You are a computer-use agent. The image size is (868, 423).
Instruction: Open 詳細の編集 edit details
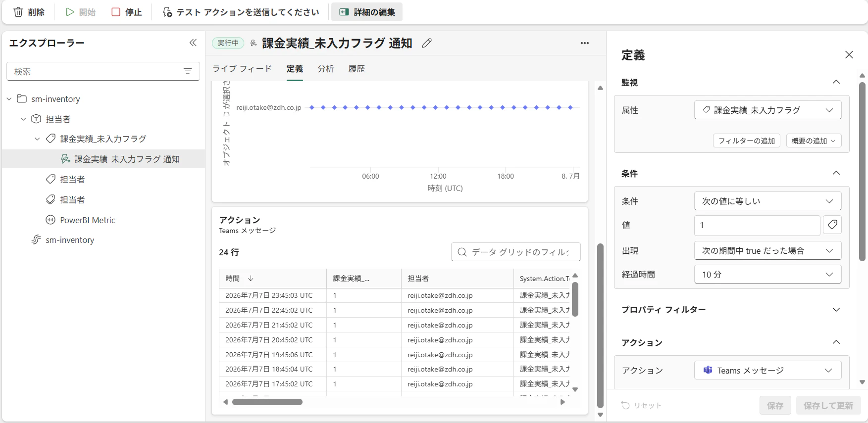coord(367,12)
